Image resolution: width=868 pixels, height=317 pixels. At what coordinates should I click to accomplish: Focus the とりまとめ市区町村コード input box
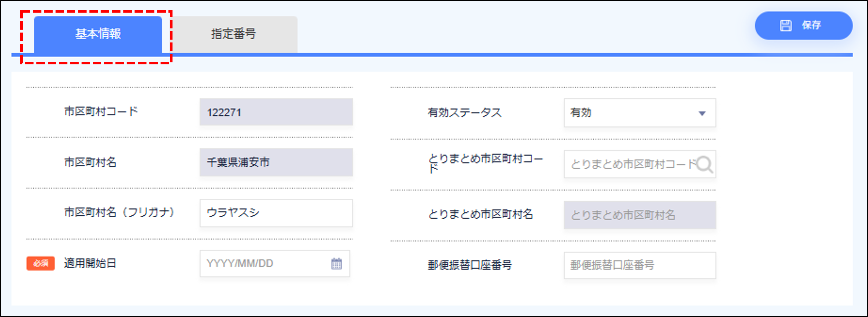point(627,165)
